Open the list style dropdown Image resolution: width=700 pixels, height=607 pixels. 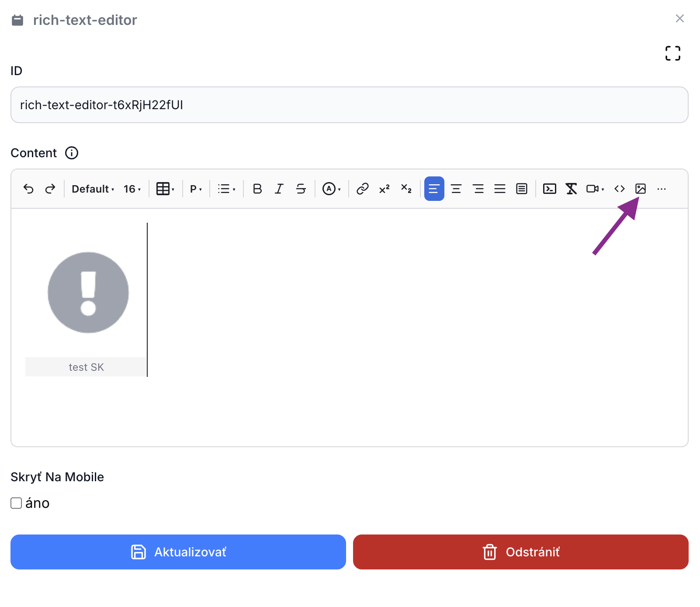[226, 189]
